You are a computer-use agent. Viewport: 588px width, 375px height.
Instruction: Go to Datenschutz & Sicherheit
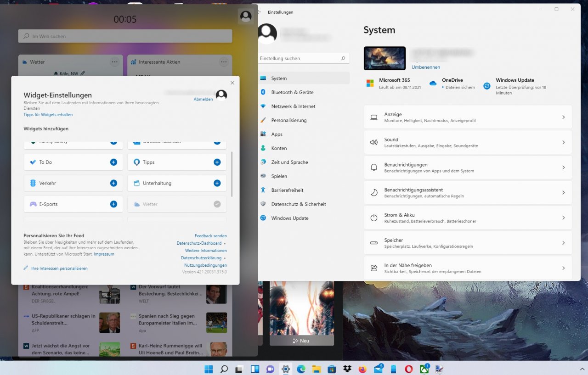pyautogui.click(x=304, y=204)
